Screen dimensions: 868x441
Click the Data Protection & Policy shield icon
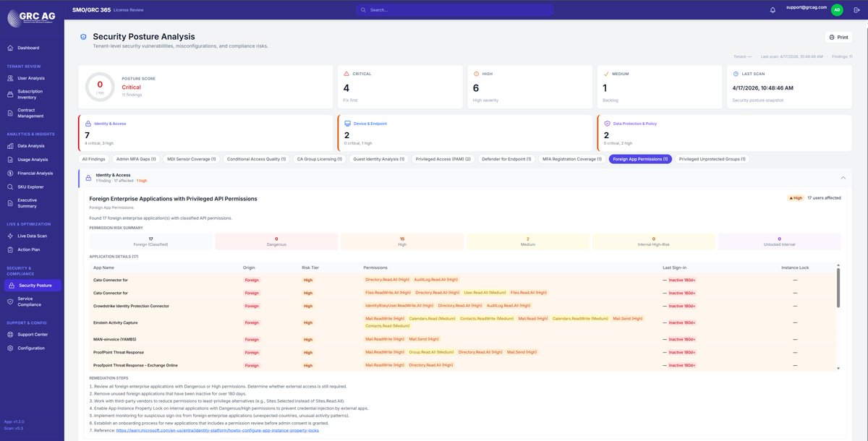(x=607, y=124)
